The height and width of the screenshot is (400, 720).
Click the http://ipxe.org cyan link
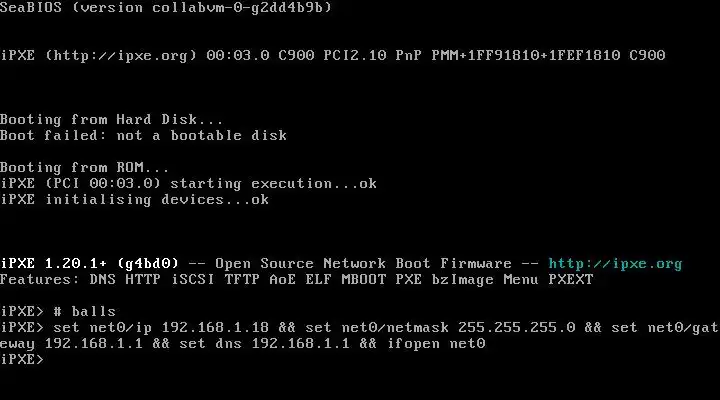click(x=615, y=264)
